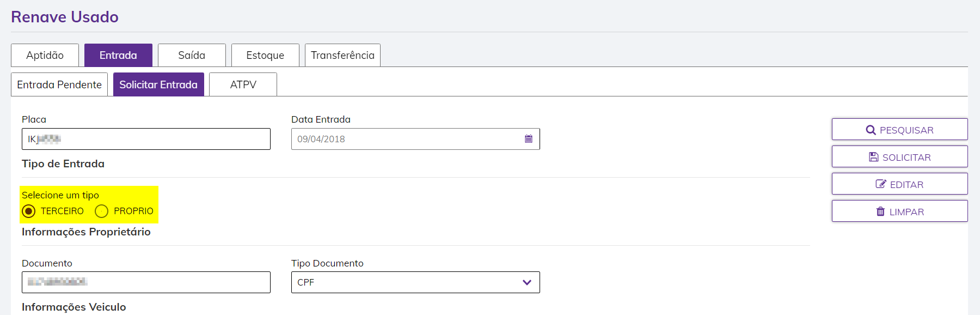Select the TERCEIRO radio option
The width and height of the screenshot is (980, 315).
pos(29,211)
